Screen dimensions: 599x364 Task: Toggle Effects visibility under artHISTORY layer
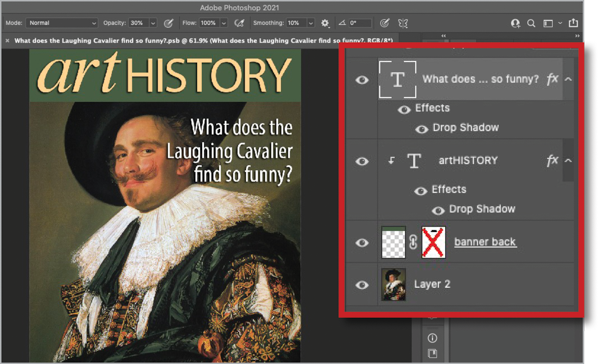pos(421,191)
